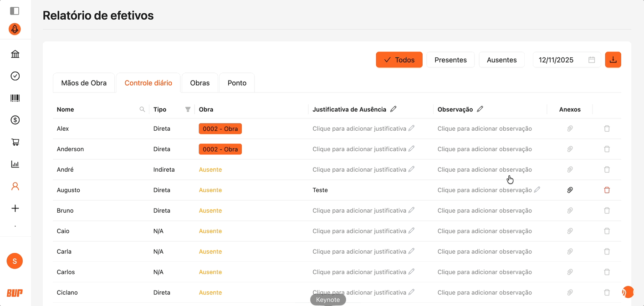Select the Todos filter
Viewport: 644px width, 306px height.
click(x=399, y=60)
